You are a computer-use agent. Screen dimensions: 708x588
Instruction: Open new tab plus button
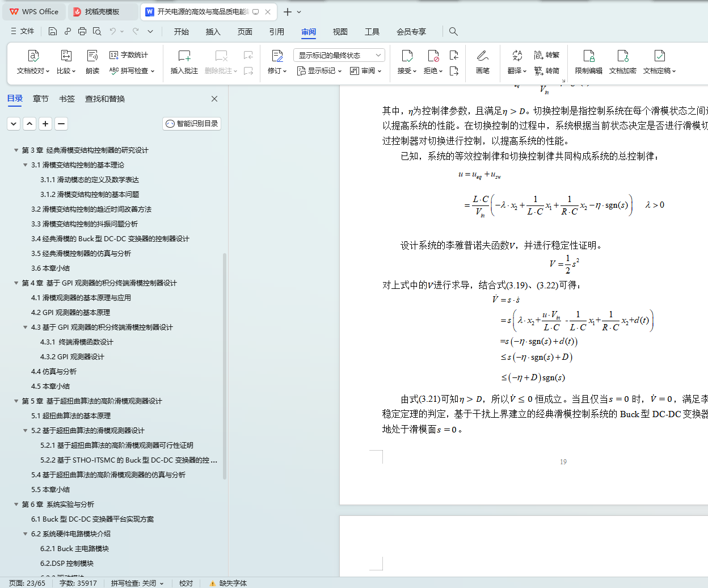[x=288, y=11]
